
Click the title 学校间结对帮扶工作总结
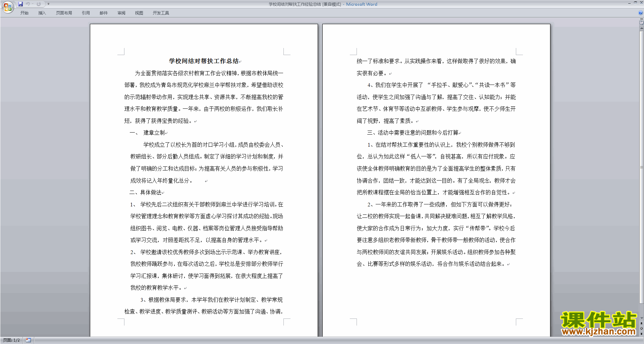[204, 61]
